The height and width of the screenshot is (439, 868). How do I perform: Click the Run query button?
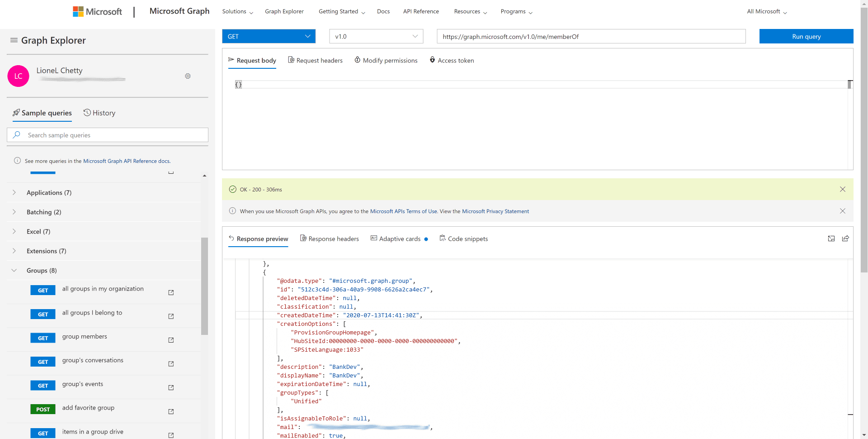coord(807,36)
